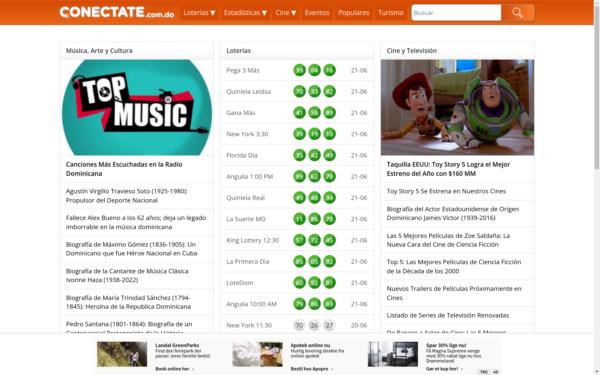Click first green ball in LoteDom row
The width and height of the screenshot is (600, 375).
[299, 283]
